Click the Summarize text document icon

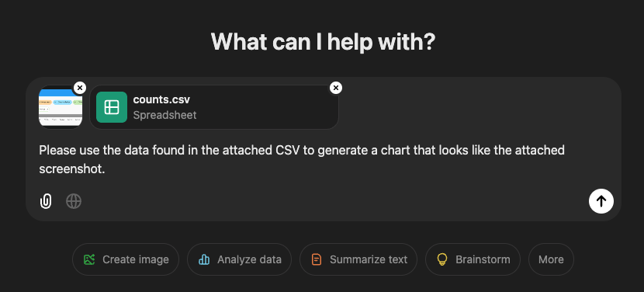317,259
